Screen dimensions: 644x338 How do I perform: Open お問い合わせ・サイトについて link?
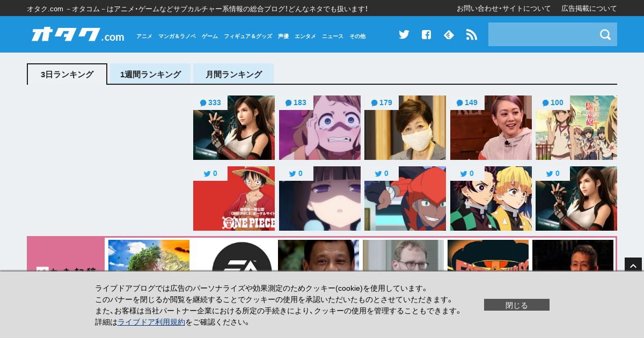(x=503, y=8)
